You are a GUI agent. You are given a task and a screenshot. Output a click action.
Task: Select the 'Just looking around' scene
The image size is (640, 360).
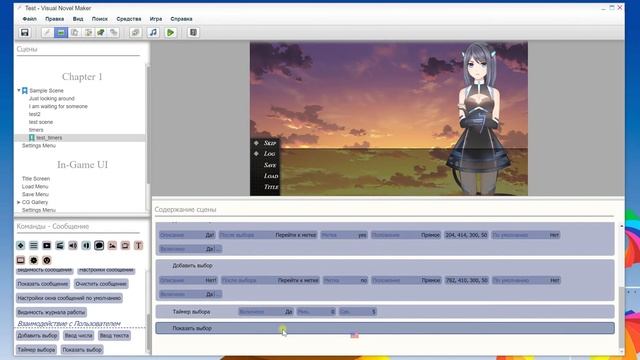coord(51,98)
